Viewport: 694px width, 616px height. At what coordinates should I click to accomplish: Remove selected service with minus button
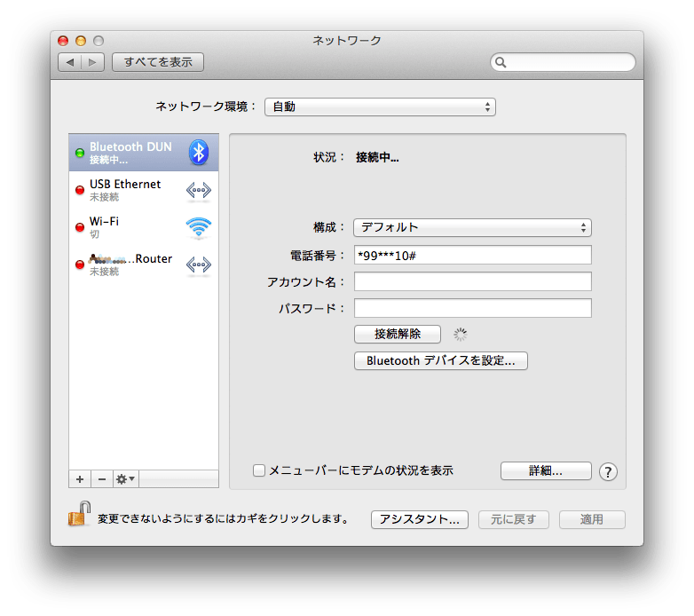pos(101,479)
